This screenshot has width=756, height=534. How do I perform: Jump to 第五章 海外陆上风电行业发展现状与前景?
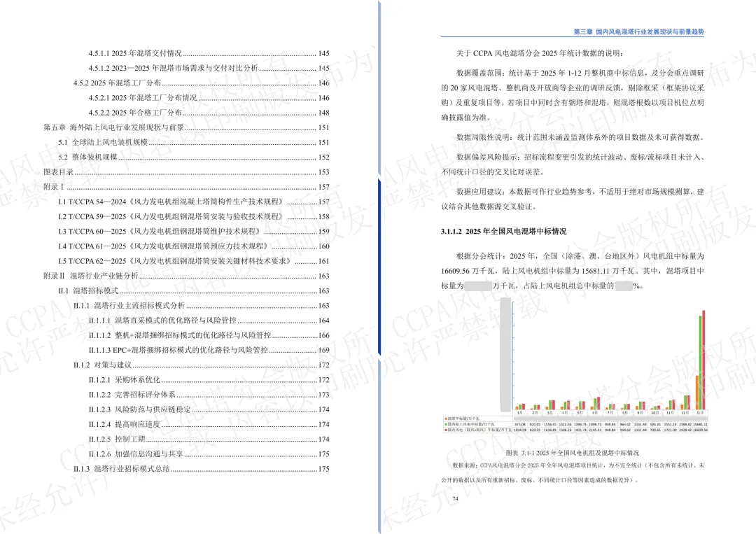tap(187, 127)
